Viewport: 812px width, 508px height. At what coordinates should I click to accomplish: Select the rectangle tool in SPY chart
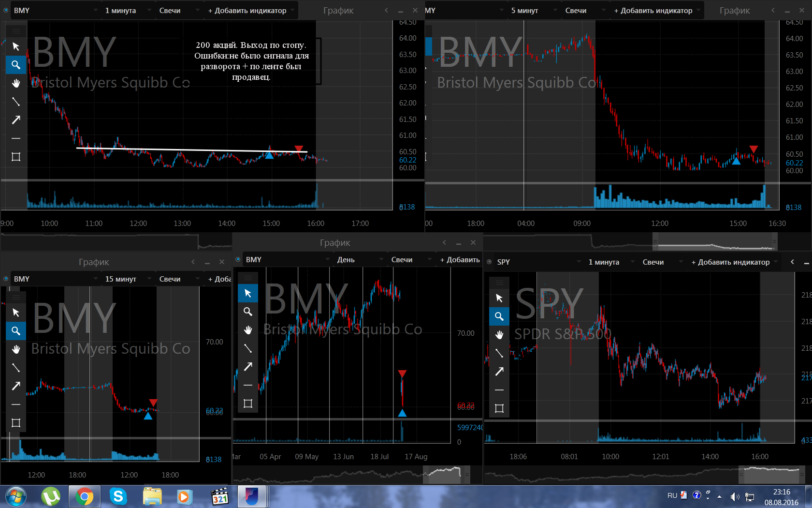click(x=499, y=408)
